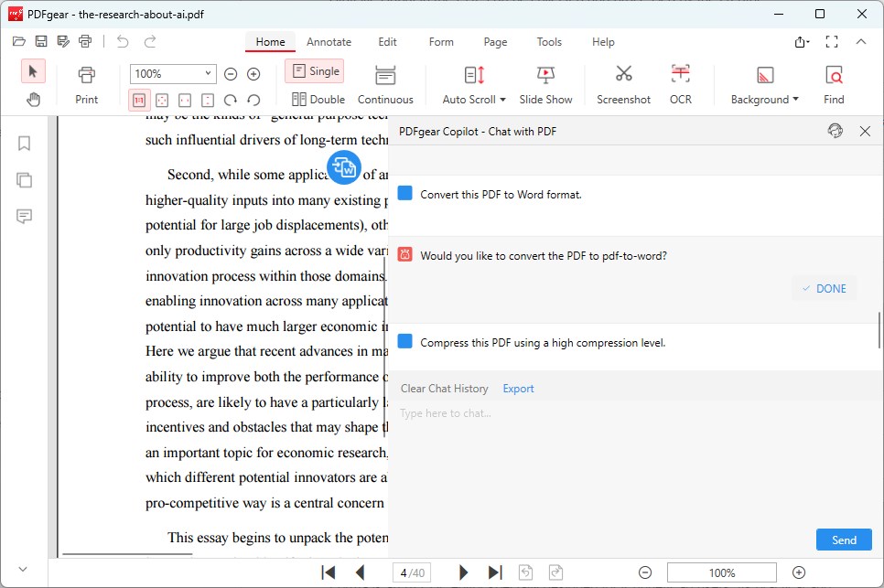The height and width of the screenshot is (588, 884).
Task: Expand the zoom percentage dropdown
Action: click(209, 74)
